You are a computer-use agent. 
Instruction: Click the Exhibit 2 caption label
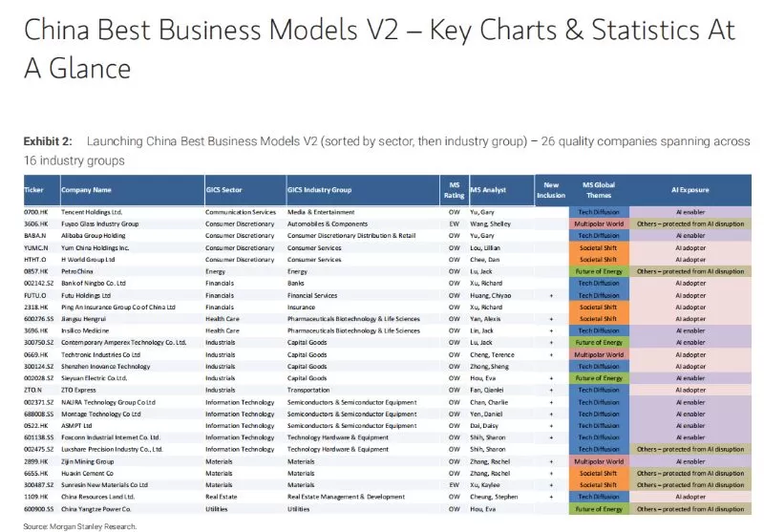coord(48,141)
